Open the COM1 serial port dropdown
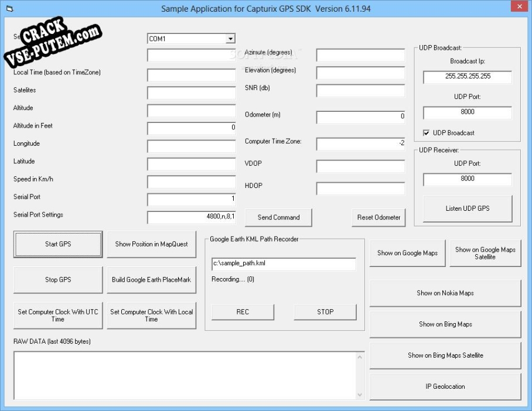Image resolution: width=532 pixels, height=411 pixels. click(x=230, y=39)
